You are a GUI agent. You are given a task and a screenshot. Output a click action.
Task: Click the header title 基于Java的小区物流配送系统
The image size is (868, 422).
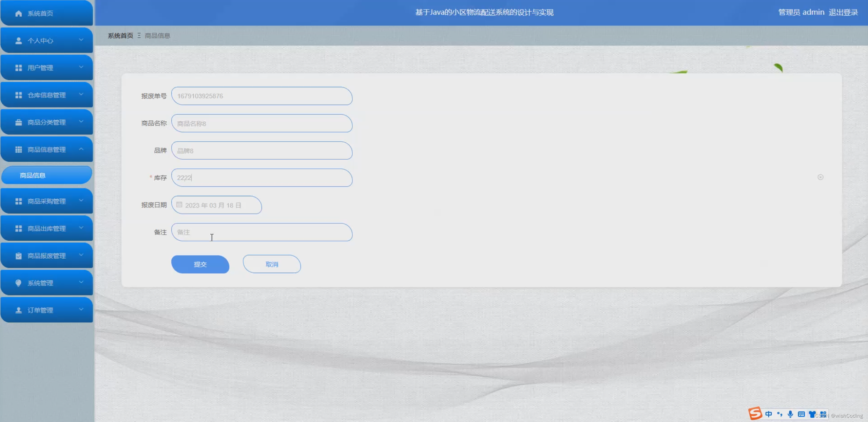pyautogui.click(x=484, y=13)
